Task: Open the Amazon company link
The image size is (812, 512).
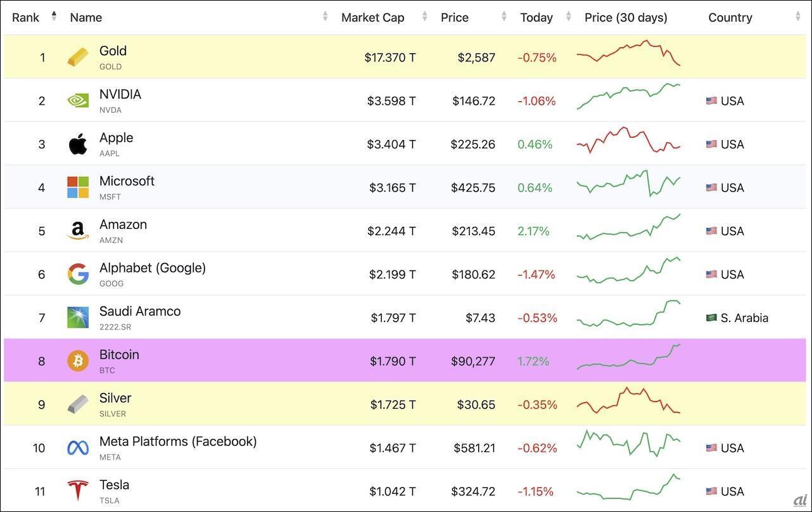Action: [123, 225]
